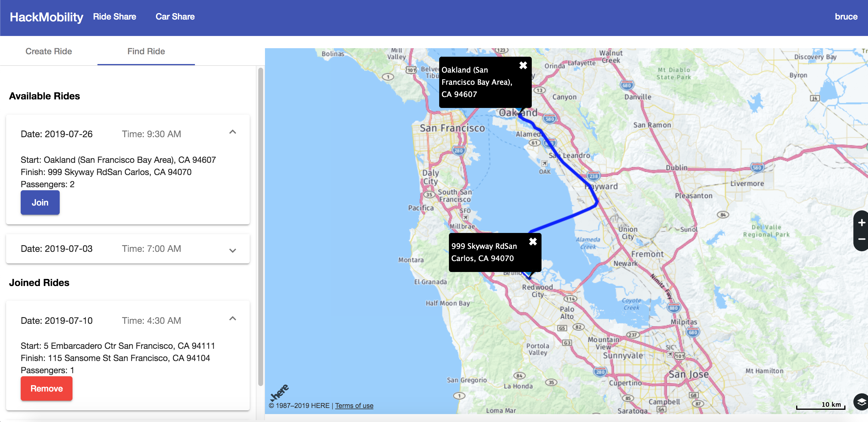This screenshot has width=868, height=422.
Task: Zoom out with map minus button
Action: [x=861, y=239]
